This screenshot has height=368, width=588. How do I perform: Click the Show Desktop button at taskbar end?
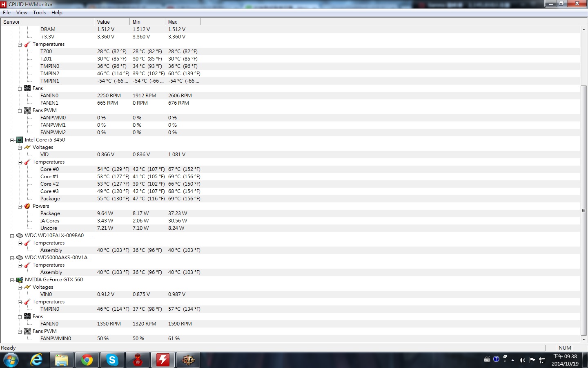[585, 360]
